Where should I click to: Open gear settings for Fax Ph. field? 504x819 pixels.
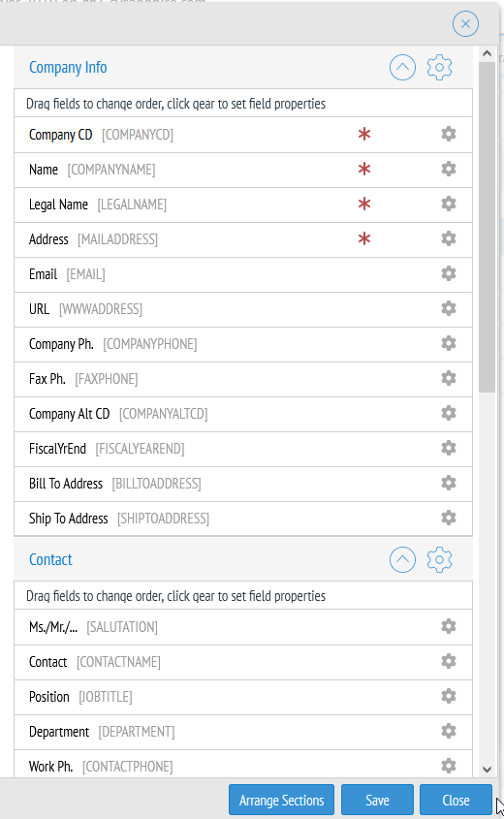(x=449, y=378)
